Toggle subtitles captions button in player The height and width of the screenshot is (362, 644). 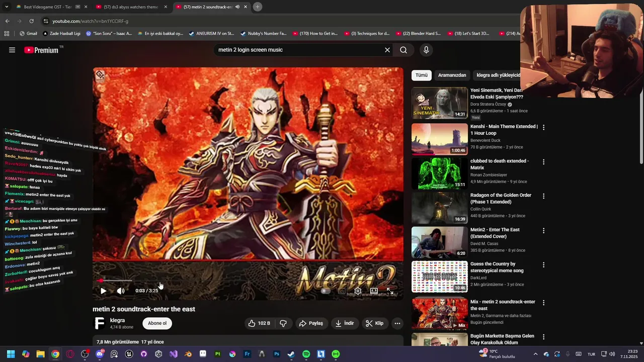(x=342, y=291)
